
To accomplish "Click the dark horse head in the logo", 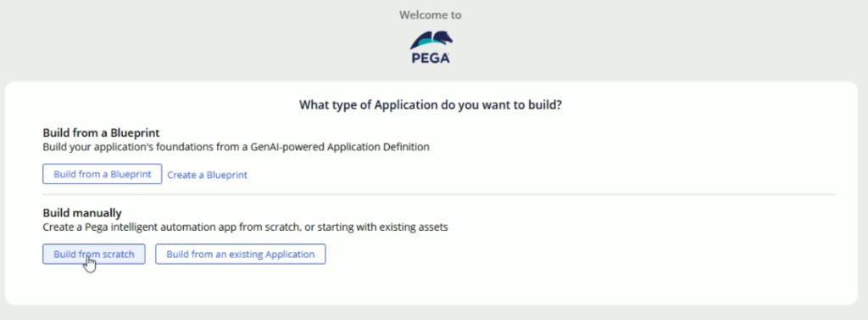I will pyautogui.click(x=444, y=36).
